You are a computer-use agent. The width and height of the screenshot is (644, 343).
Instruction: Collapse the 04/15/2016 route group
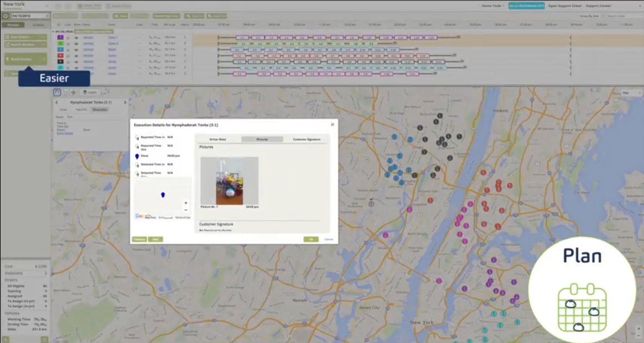[53, 31]
